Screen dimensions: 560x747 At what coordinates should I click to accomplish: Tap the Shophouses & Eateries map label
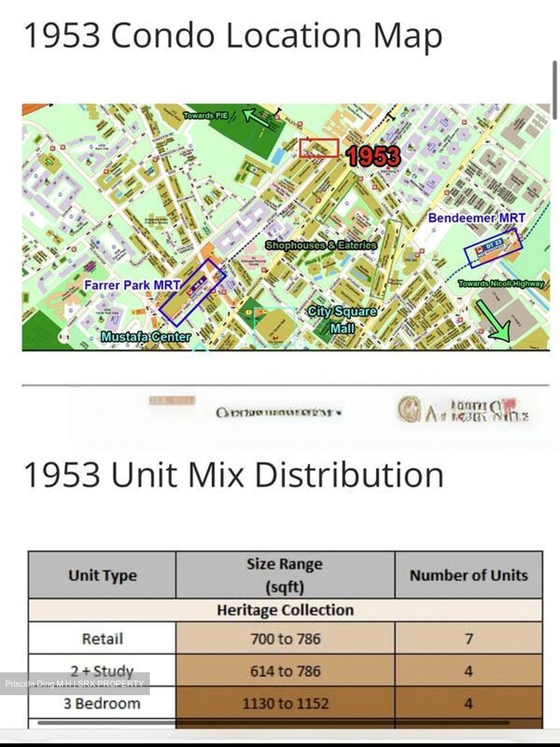click(x=321, y=245)
